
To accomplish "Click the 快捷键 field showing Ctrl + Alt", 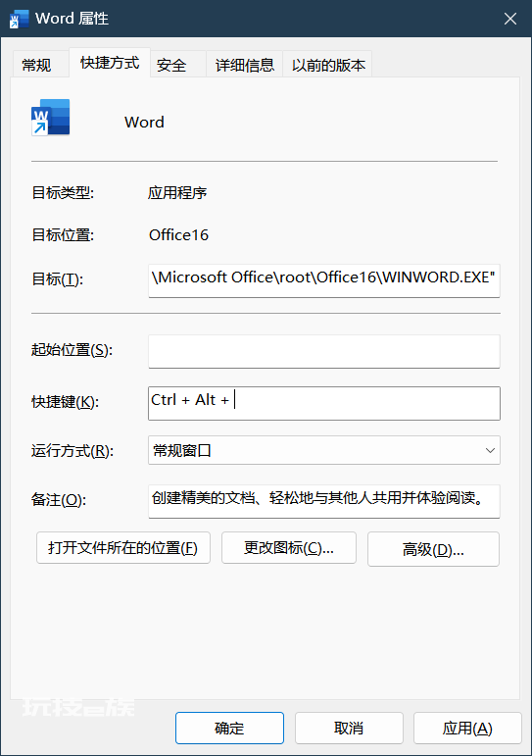I will tap(324, 403).
